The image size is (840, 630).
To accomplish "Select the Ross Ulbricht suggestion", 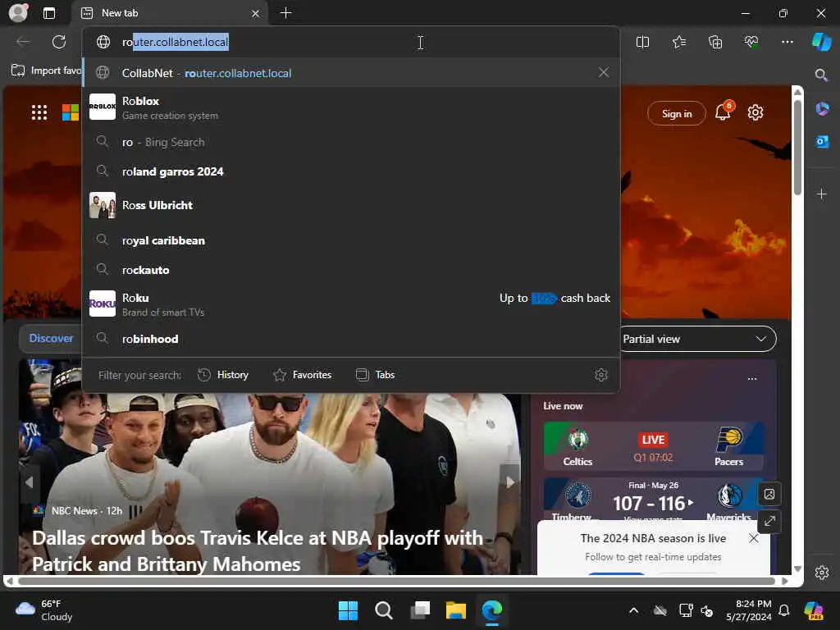I will (351, 205).
